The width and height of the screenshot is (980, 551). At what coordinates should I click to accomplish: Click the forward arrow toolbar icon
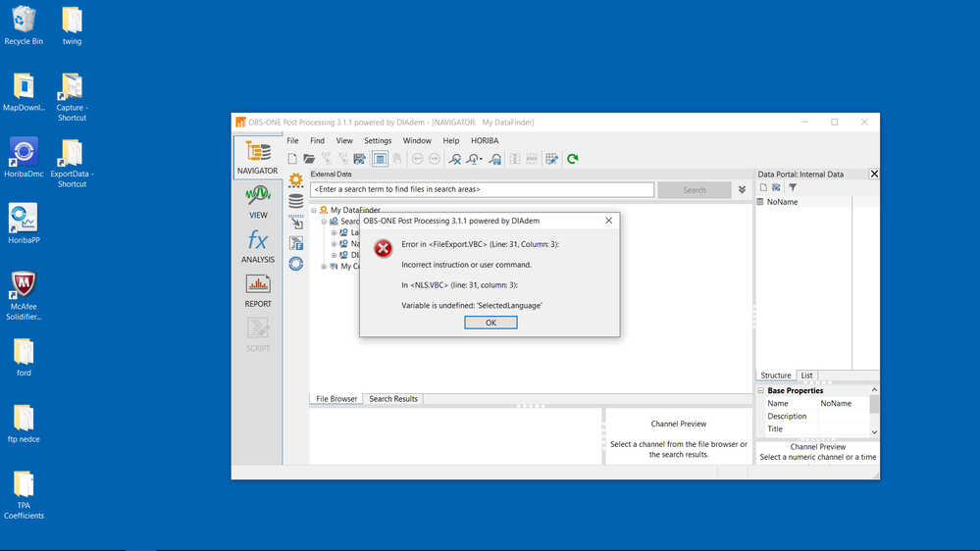pos(434,159)
